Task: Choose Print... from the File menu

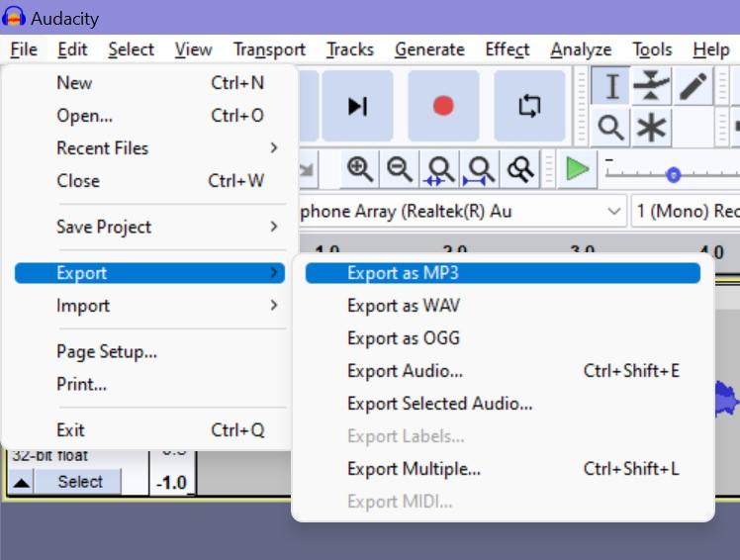Action: tap(149, 384)
